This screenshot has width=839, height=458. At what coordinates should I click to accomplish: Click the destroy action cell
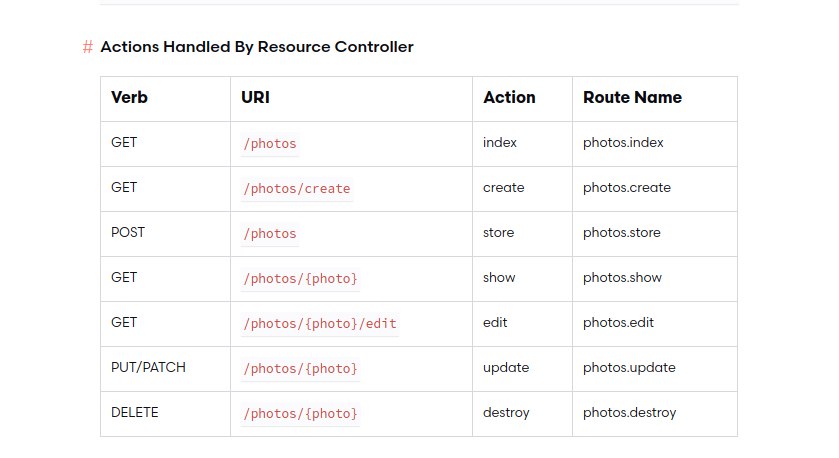(x=506, y=413)
